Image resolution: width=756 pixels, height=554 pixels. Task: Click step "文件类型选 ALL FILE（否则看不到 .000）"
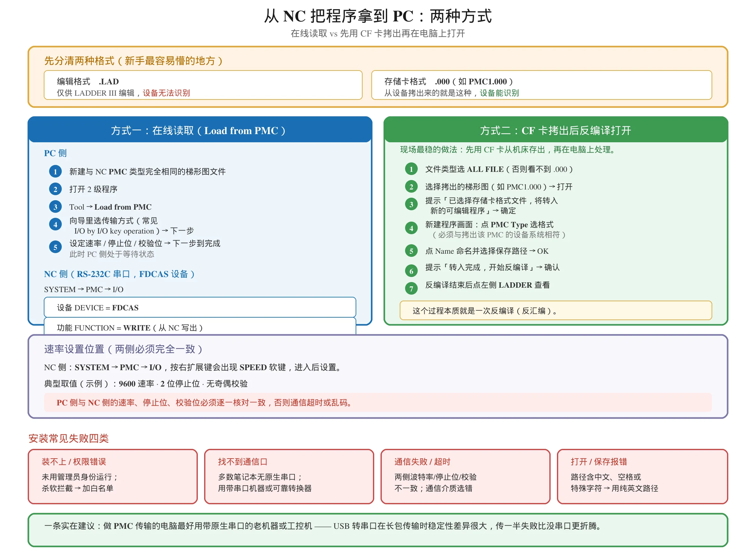point(499,169)
